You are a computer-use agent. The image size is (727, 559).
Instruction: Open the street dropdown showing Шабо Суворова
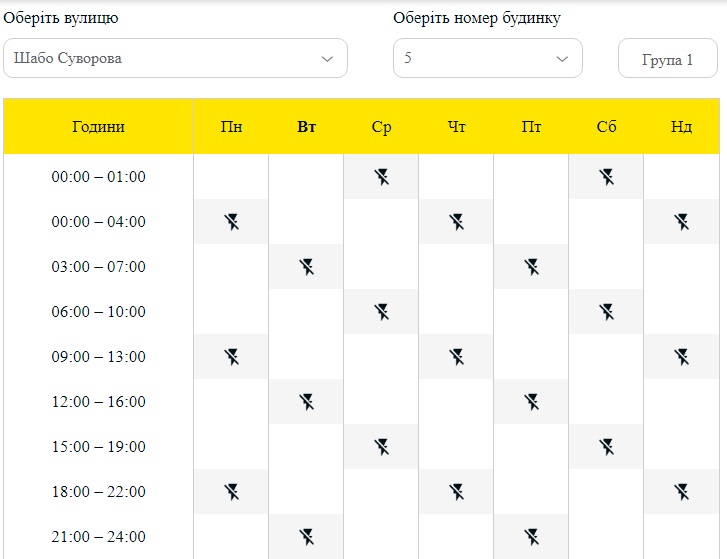(x=175, y=58)
